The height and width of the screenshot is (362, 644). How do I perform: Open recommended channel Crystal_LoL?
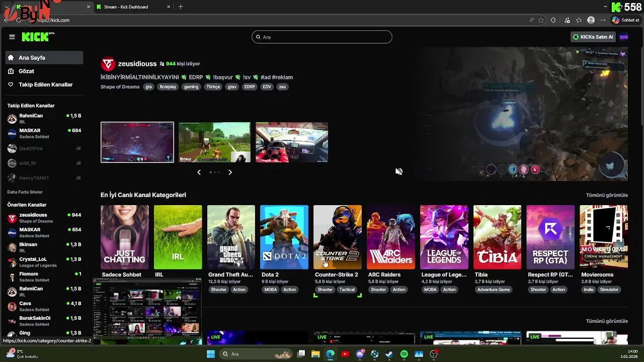pyautogui.click(x=44, y=262)
